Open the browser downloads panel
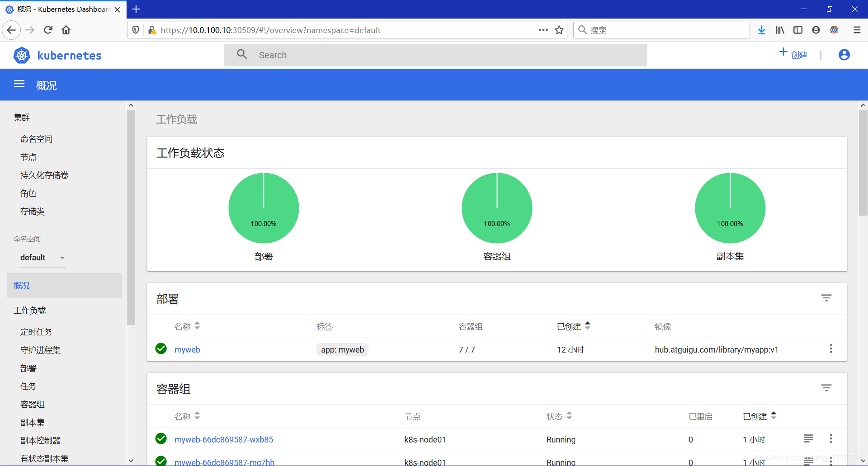868x466 pixels. pyautogui.click(x=762, y=30)
